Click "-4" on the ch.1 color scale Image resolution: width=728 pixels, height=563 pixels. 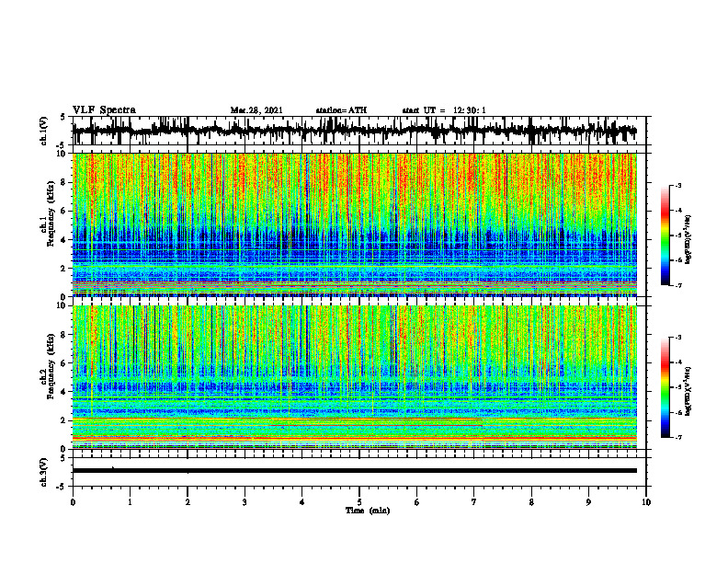click(678, 211)
